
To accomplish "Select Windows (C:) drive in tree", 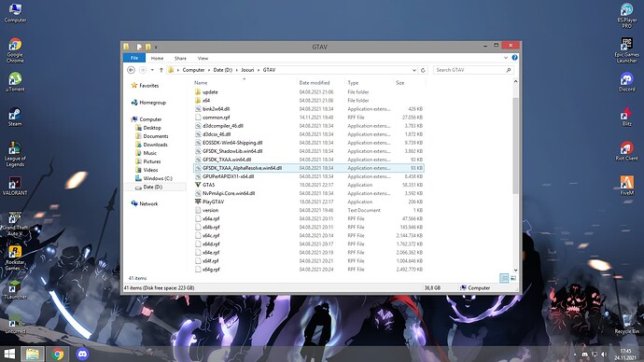I will [158, 178].
